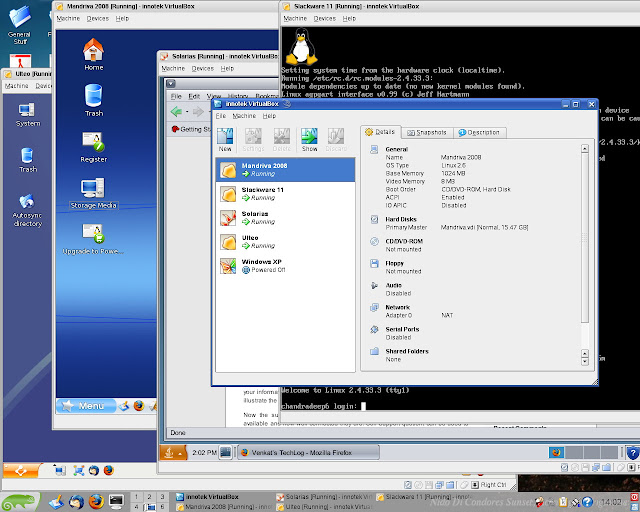The height and width of the screenshot is (512, 640).
Task: Open Help menu in innotek VirtualBox manager
Action: pyautogui.click(x=269, y=116)
